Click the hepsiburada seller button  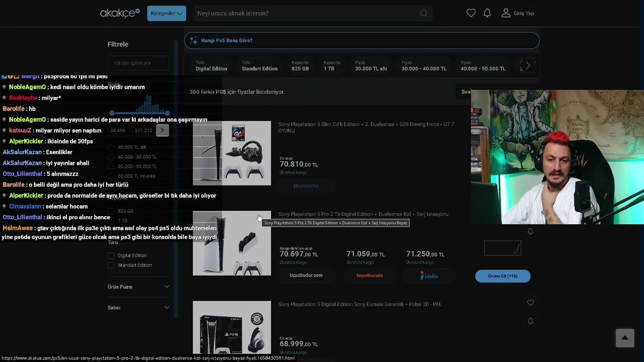click(x=370, y=276)
